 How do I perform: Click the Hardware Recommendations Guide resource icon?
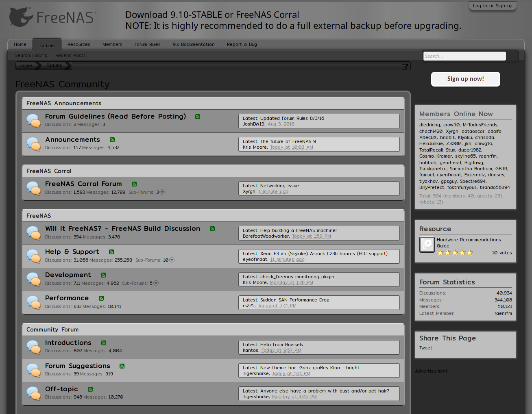[427, 245]
